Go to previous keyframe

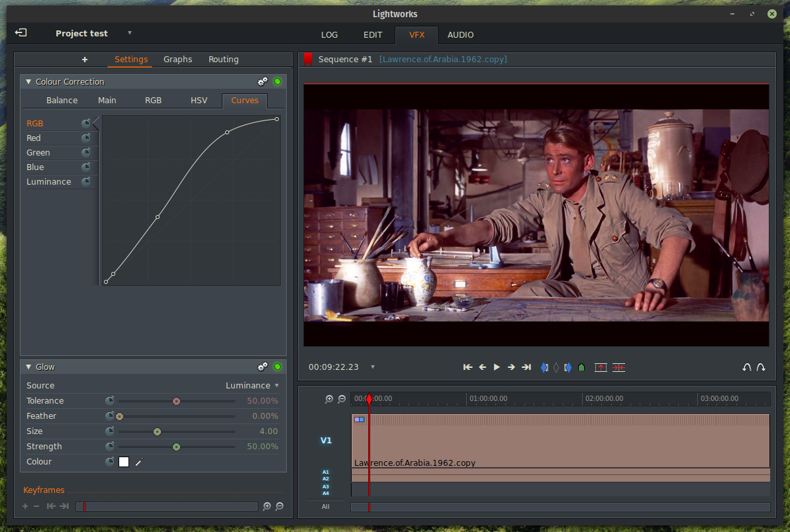coord(51,506)
